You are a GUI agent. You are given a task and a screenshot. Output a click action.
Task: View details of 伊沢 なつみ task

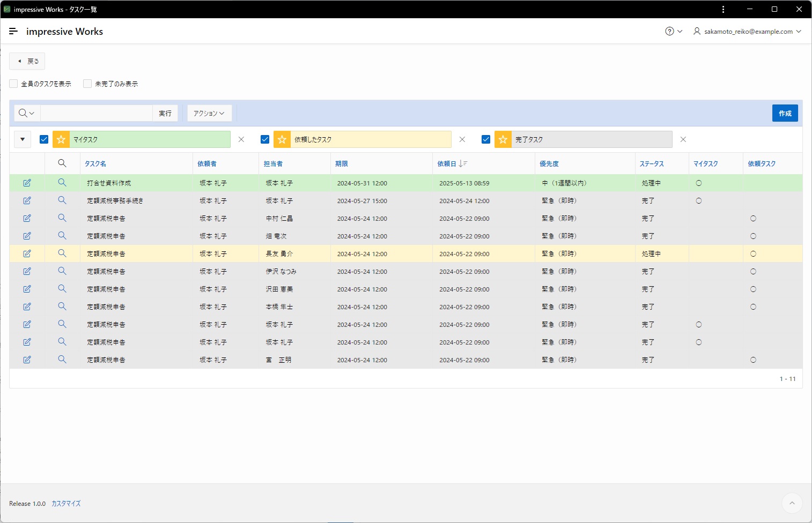pyautogui.click(x=62, y=271)
